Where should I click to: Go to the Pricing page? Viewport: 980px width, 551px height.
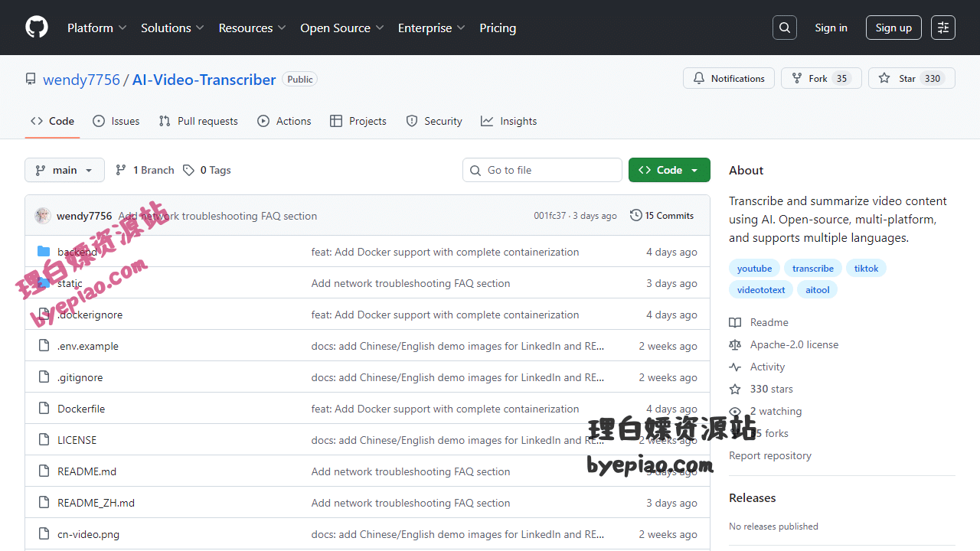498,28
